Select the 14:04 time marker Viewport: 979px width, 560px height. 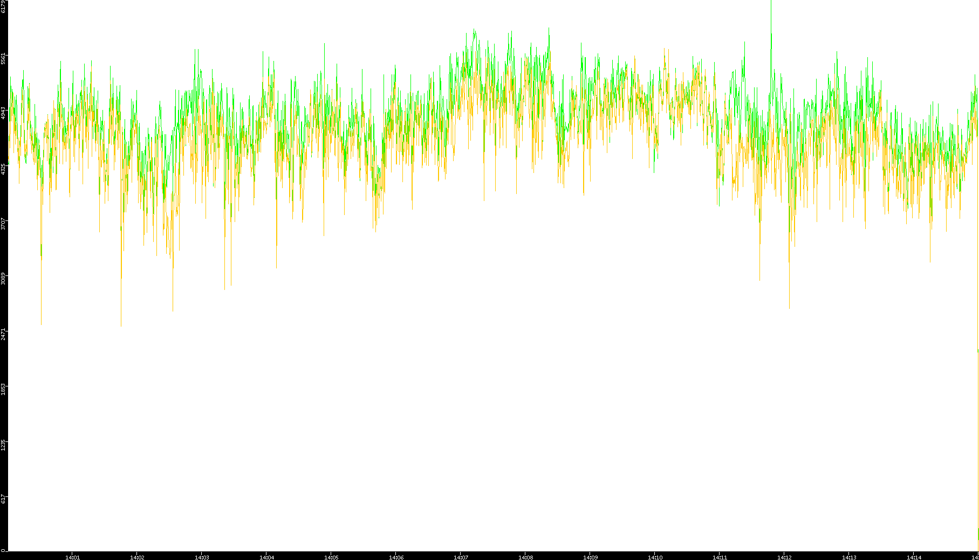(x=266, y=557)
